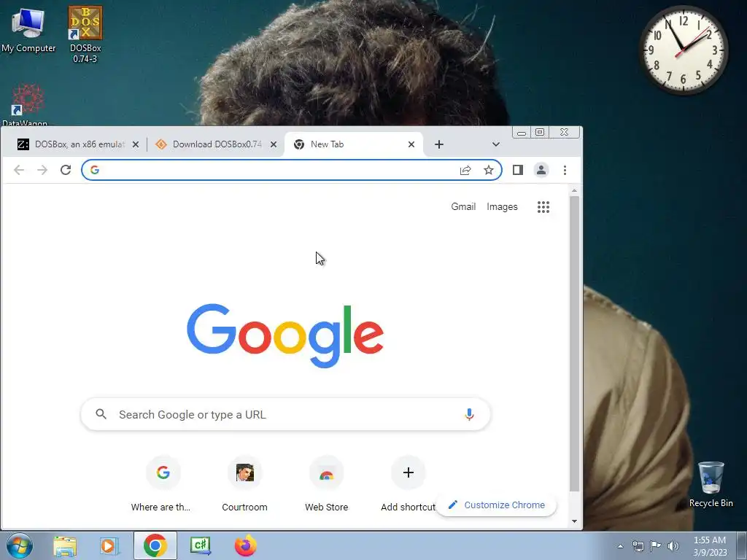The image size is (747, 560).
Task: Share this page using share icon
Action: coord(465,170)
